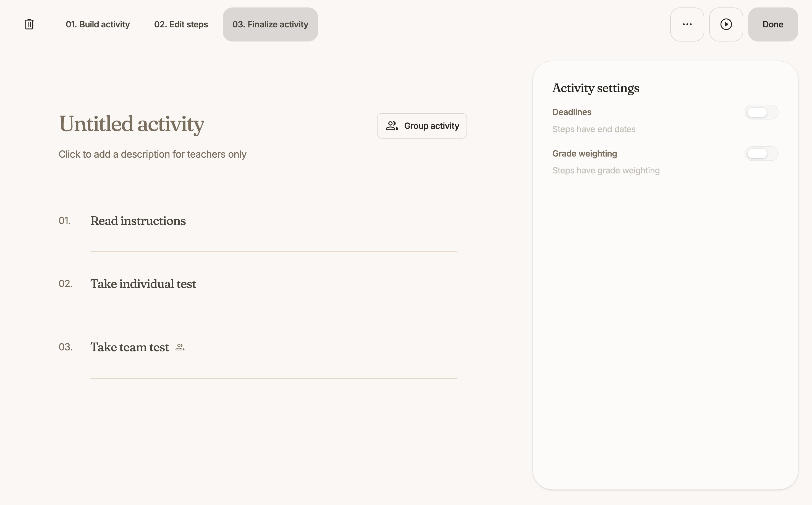
Task: Add a description for teachers only
Action: tap(153, 154)
